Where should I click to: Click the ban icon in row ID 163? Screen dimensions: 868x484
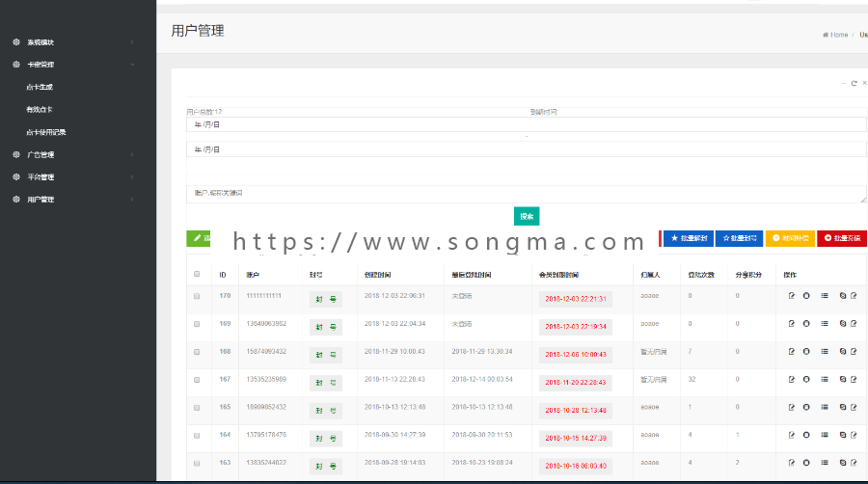843,463
